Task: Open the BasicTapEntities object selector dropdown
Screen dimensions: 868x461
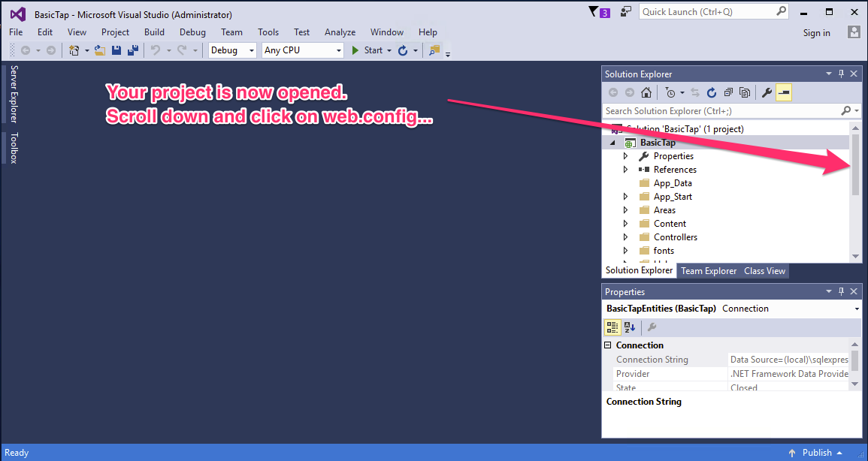Action: (857, 309)
